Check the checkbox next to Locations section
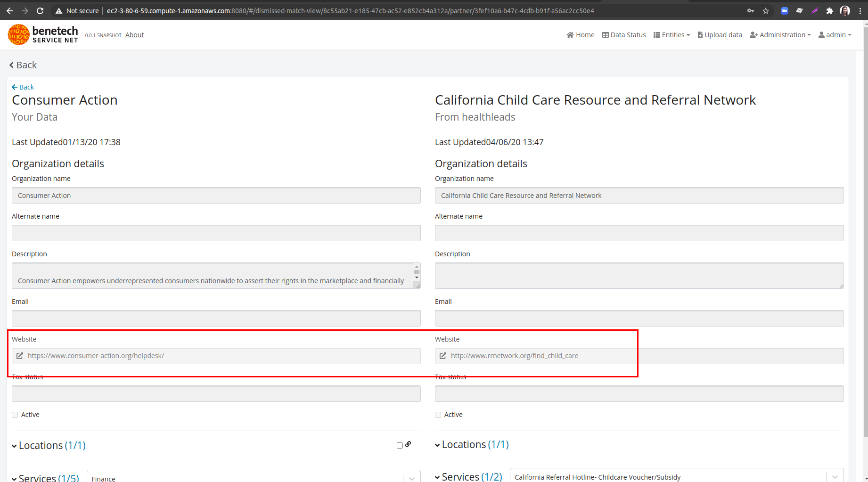 tap(399, 445)
